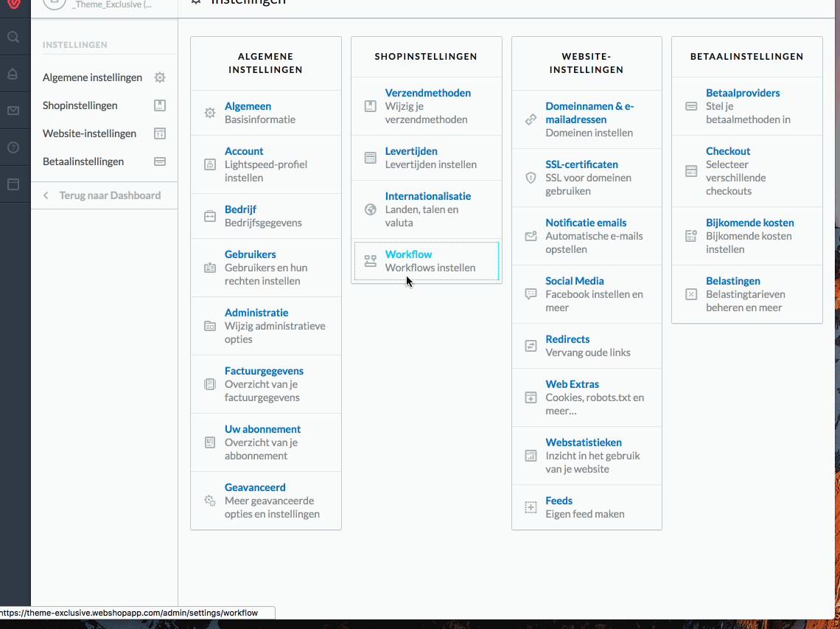The width and height of the screenshot is (840, 629).
Task: Click the document icon next to Uw abonnement
Action: tap(210, 442)
